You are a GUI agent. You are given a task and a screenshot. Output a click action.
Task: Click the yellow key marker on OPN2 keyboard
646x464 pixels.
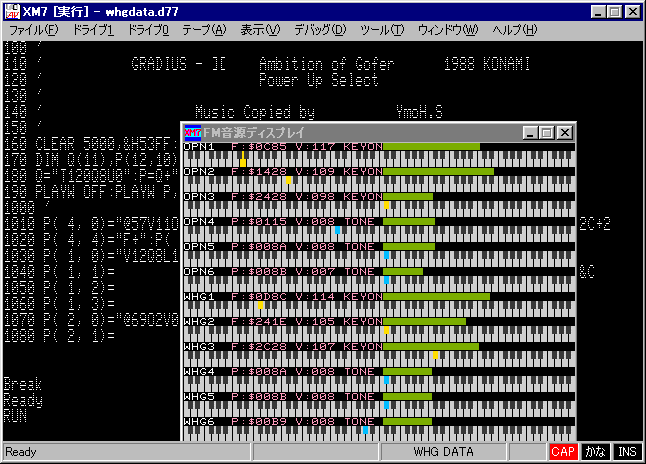point(288,180)
